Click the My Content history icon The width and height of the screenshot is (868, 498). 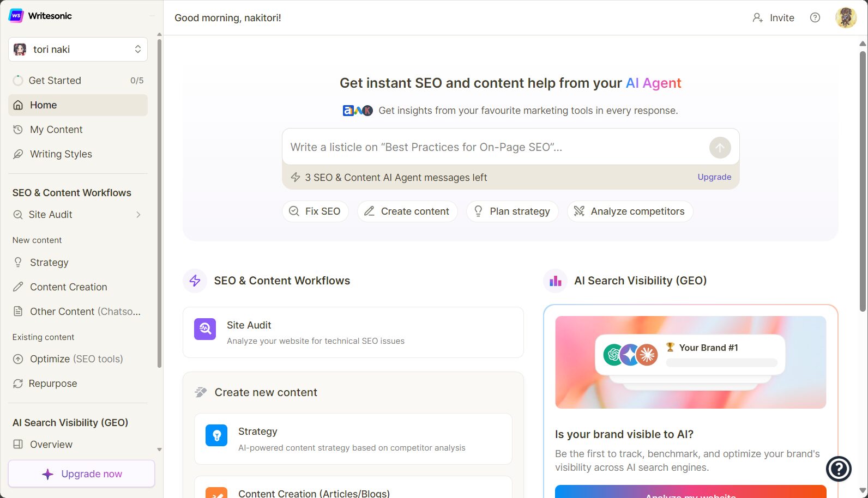pyautogui.click(x=18, y=130)
